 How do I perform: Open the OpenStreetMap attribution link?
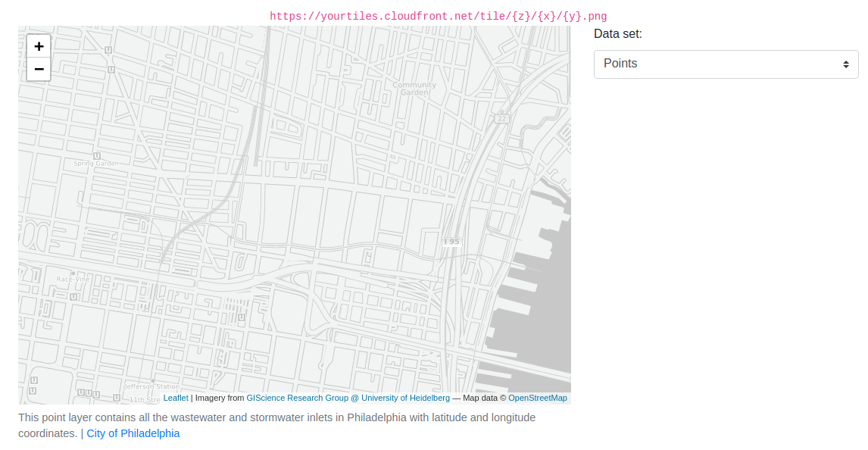[x=537, y=398]
